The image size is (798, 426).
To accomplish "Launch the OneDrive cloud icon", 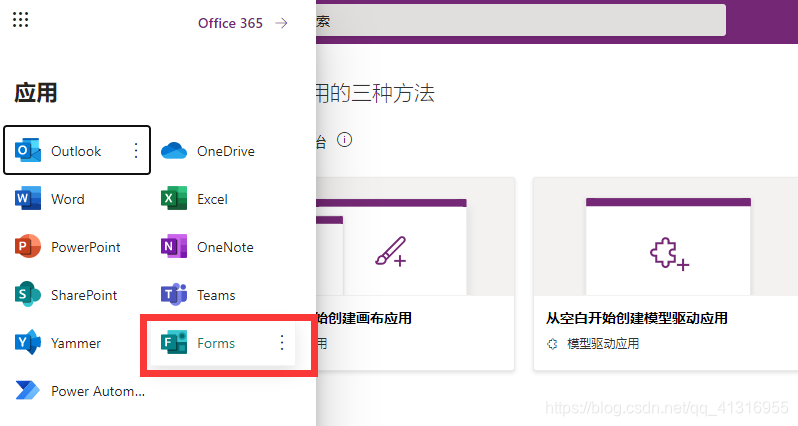I will click(174, 151).
